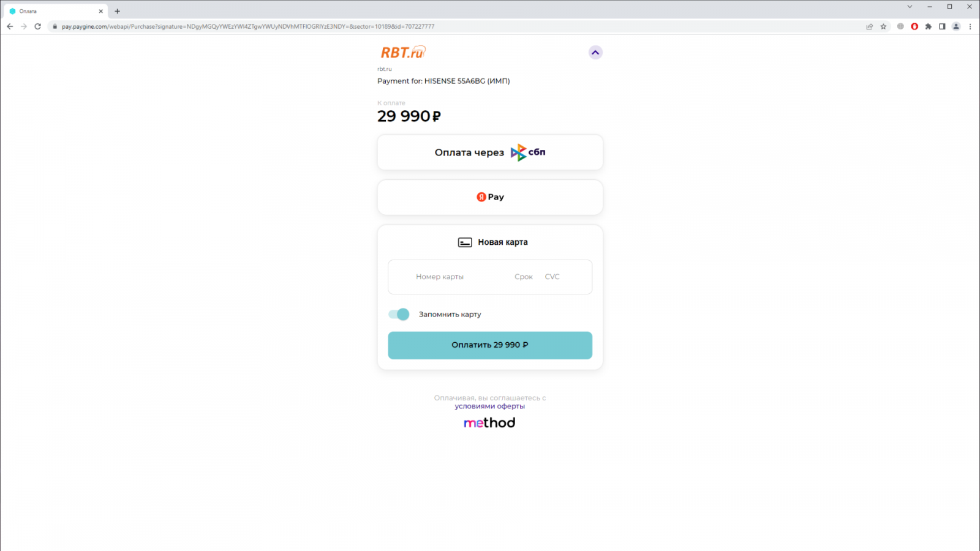Image resolution: width=980 pixels, height=551 pixels.
Task: Share this page using the share icon
Action: [x=869, y=26]
